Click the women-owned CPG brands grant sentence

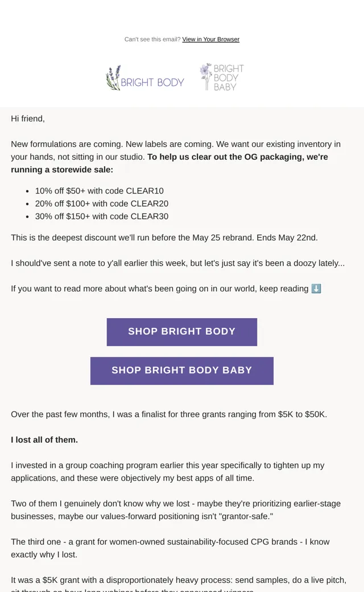170,548
